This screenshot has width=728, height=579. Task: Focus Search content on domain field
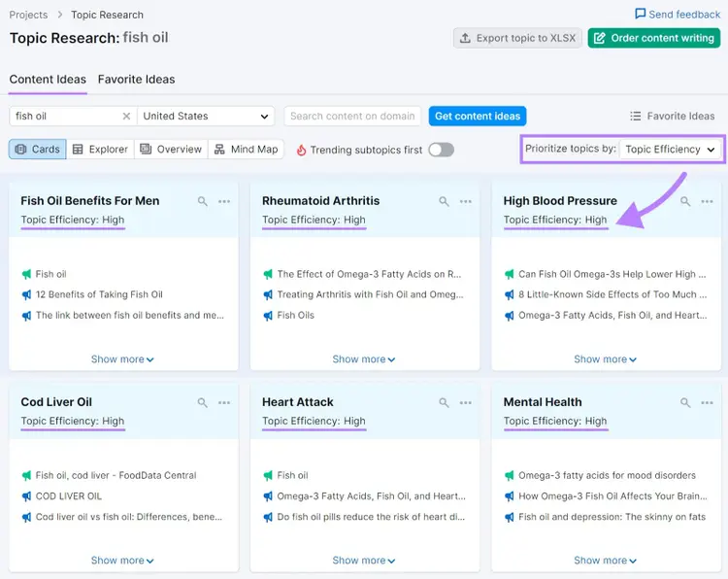352,117
